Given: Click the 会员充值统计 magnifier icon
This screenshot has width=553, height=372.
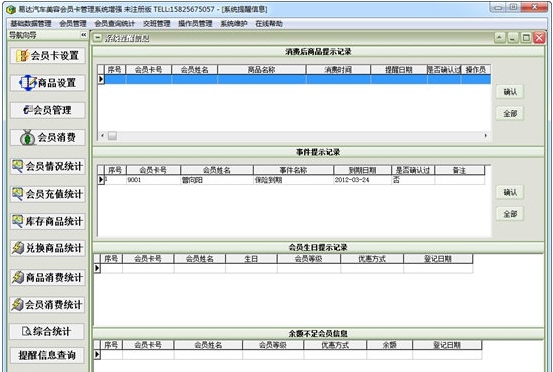Looking at the screenshot, I should point(18,194).
